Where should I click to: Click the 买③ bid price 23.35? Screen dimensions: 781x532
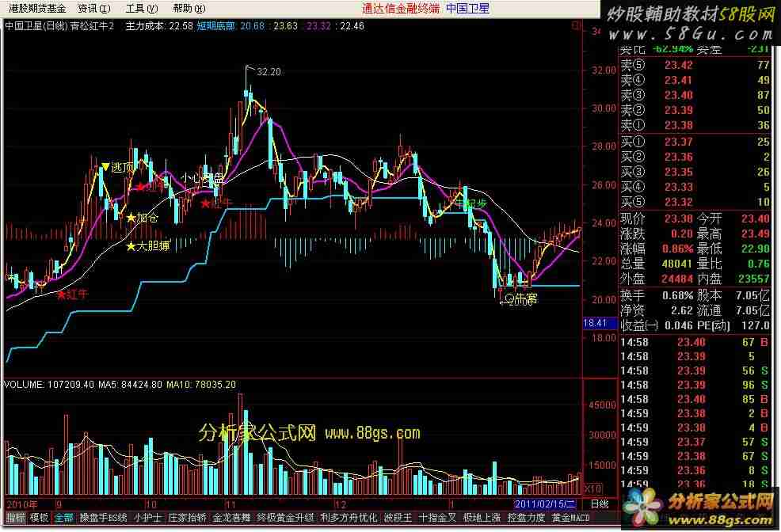click(678, 173)
